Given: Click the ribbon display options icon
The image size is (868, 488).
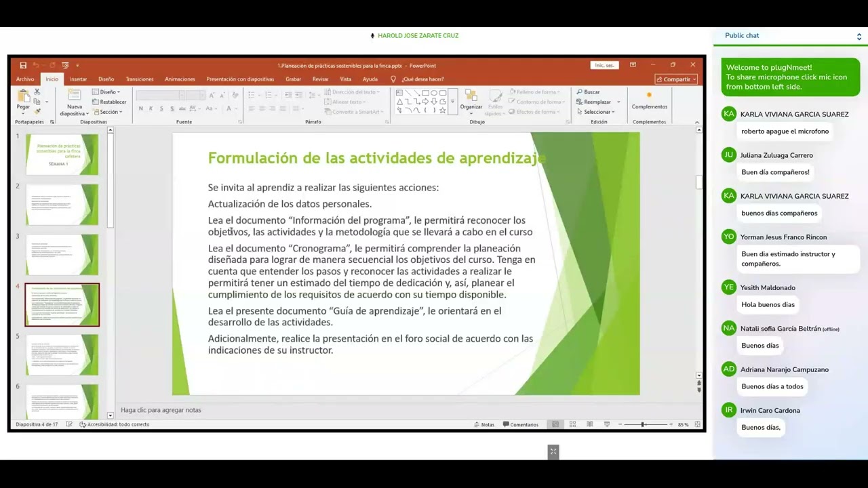Looking at the screenshot, I should [x=633, y=65].
